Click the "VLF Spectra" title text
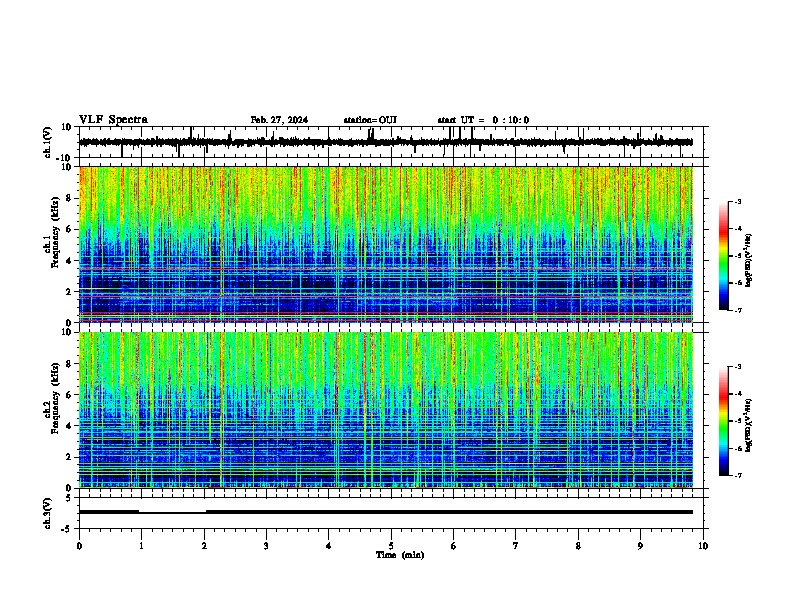The image size is (792, 612). pos(113,120)
